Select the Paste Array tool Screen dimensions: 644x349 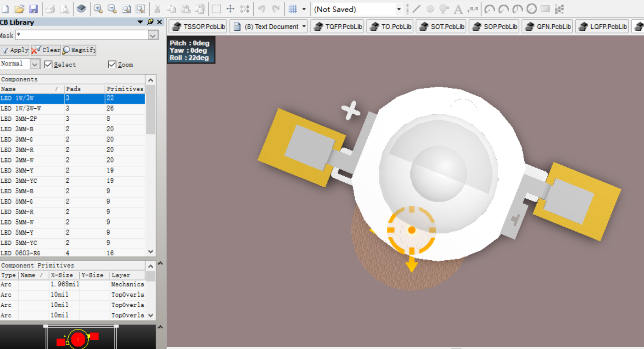point(560,9)
